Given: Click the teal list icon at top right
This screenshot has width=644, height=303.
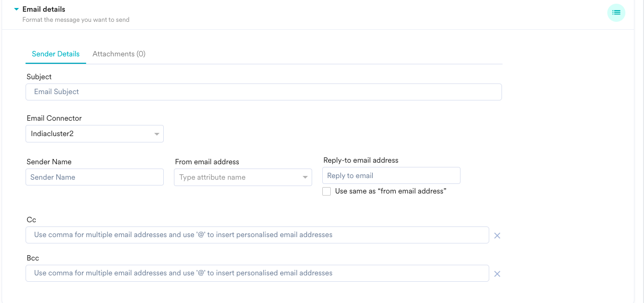Looking at the screenshot, I should tap(616, 12).
